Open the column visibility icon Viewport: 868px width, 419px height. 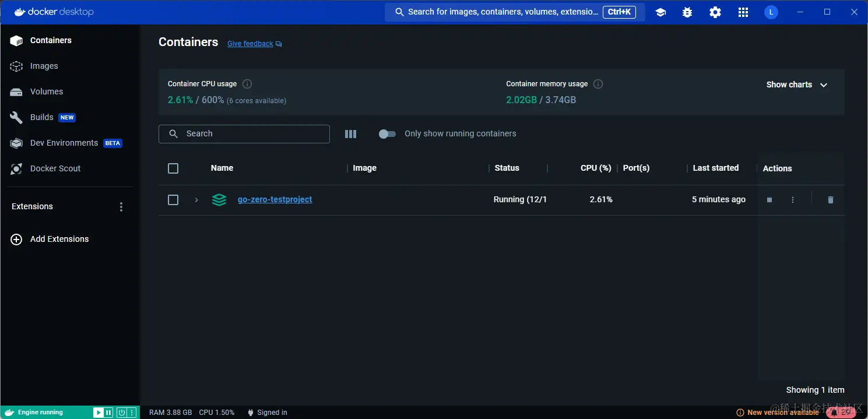click(x=350, y=134)
